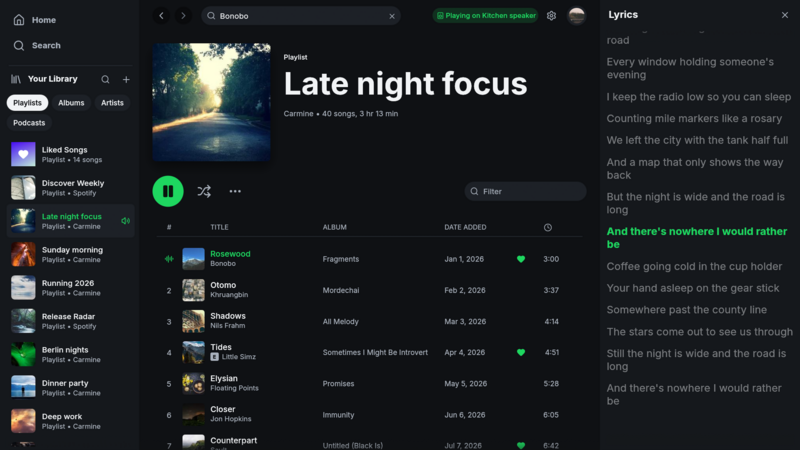Image resolution: width=800 pixels, height=450 pixels.
Task: Open the Fragments album link
Action: [340, 259]
